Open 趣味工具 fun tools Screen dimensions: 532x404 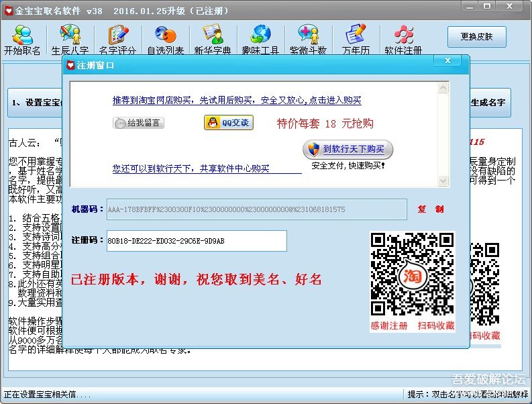pos(260,40)
